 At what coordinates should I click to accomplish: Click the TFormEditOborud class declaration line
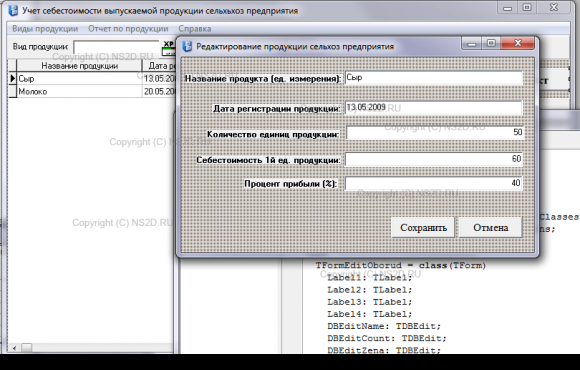click(x=401, y=265)
